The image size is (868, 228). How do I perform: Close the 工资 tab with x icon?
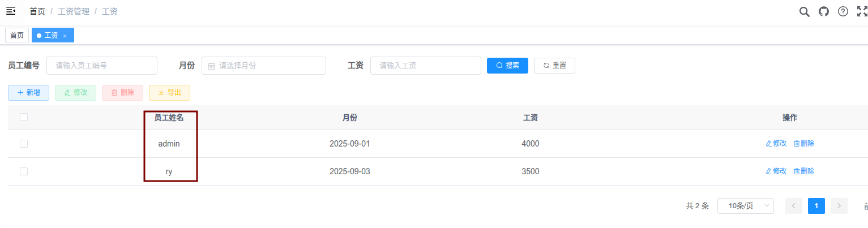pos(65,36)
